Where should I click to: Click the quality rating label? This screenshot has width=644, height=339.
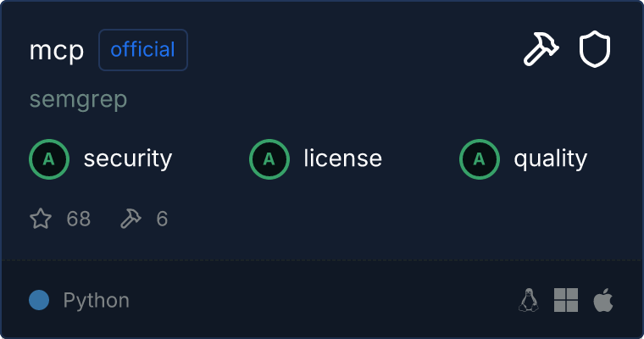tap(551, 158)
